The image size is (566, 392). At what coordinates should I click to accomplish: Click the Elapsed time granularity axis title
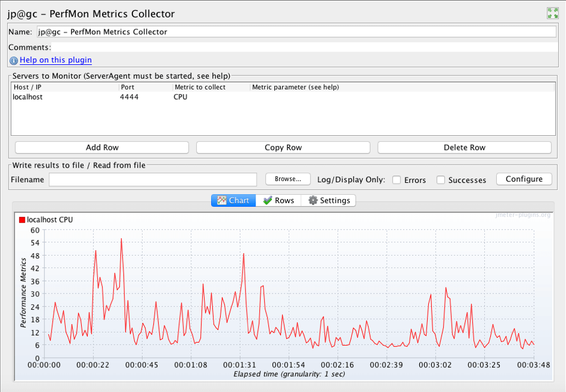click(289, 374)
